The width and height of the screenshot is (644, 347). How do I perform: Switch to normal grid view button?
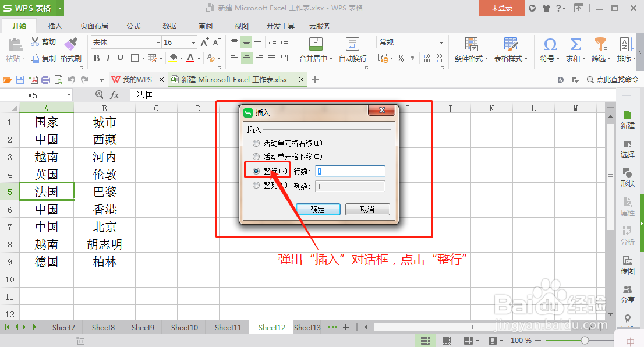click(x=425, y=341)
